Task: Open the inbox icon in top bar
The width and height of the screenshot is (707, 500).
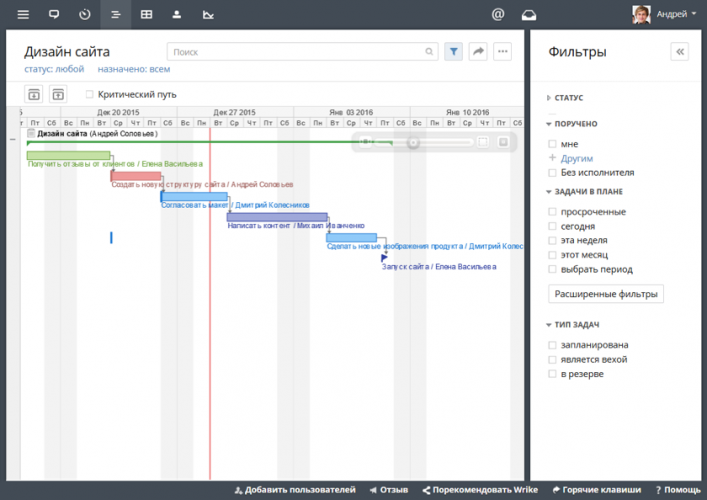Action: (529, 15)
